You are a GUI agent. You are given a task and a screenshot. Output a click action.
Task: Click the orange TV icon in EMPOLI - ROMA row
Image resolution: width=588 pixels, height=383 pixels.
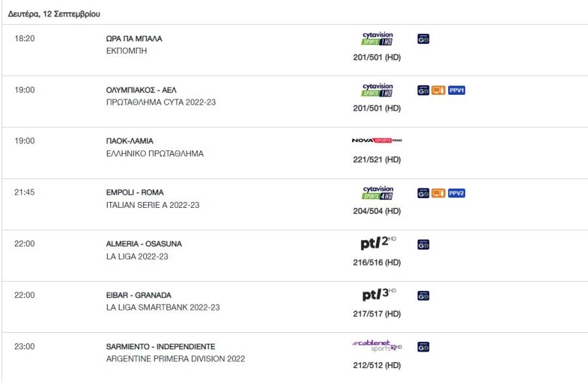[438, 193]
